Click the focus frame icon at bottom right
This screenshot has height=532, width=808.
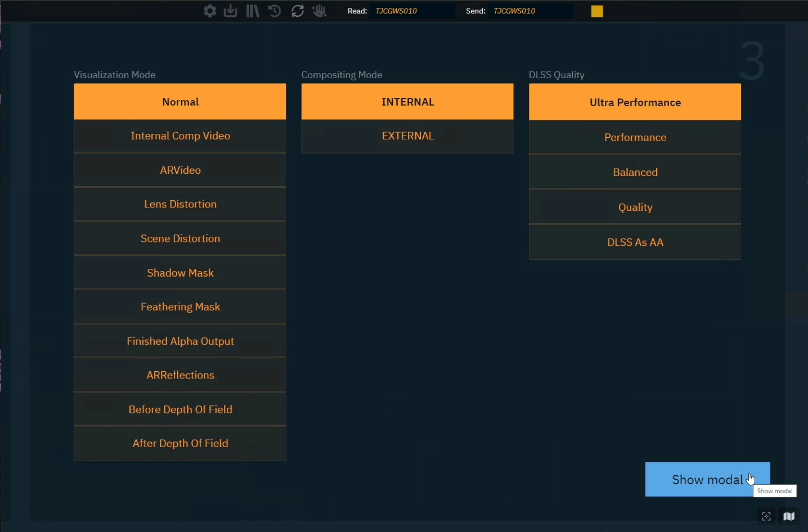click(x=766, y=516)
